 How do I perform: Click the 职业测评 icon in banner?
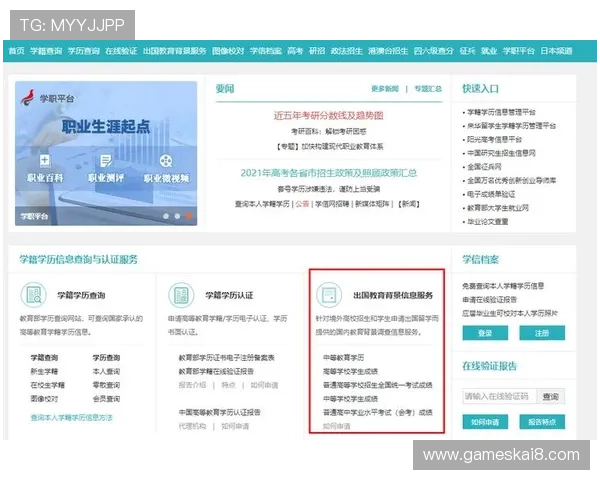106,160
